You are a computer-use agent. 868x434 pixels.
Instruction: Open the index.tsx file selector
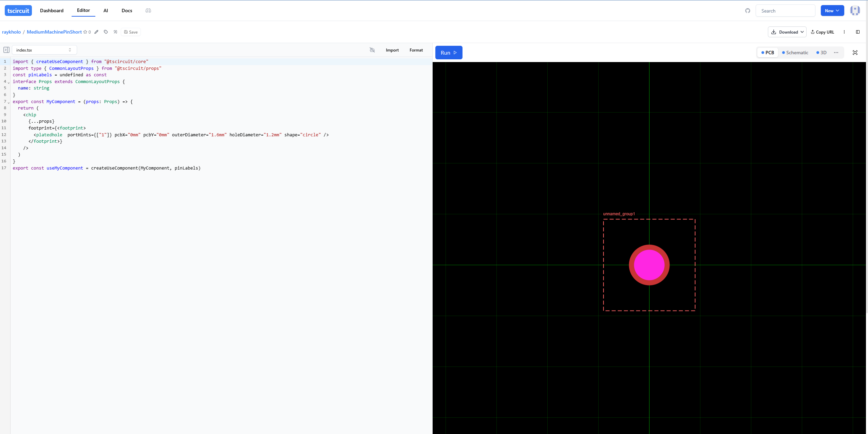click(44, 50)
